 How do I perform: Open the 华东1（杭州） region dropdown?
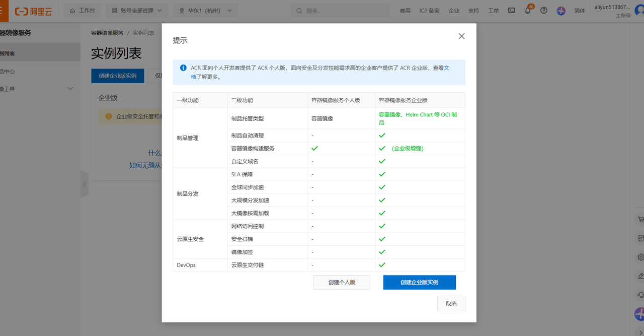point(206,11)
